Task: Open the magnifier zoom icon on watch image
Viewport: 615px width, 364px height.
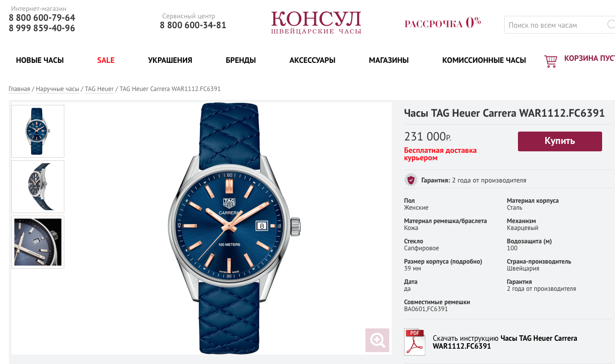Action: click(x=378, y=340)
